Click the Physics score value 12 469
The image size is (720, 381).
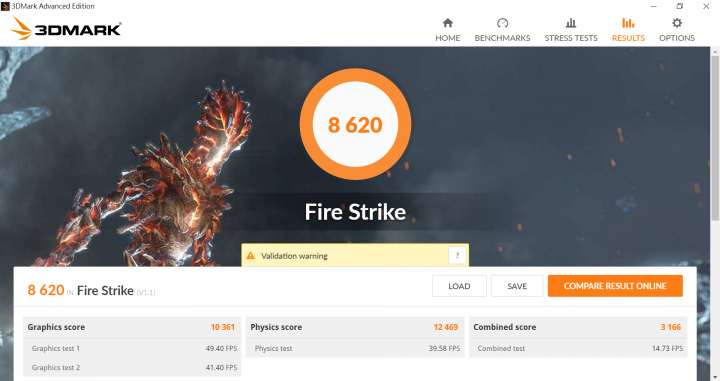(x=445, y=327)
